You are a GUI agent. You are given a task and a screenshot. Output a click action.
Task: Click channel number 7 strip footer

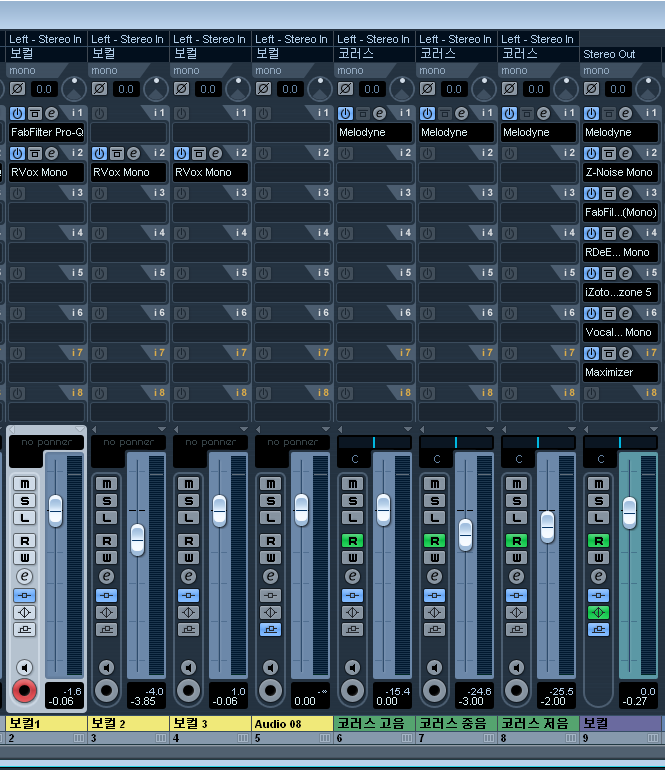click(457, 738)
